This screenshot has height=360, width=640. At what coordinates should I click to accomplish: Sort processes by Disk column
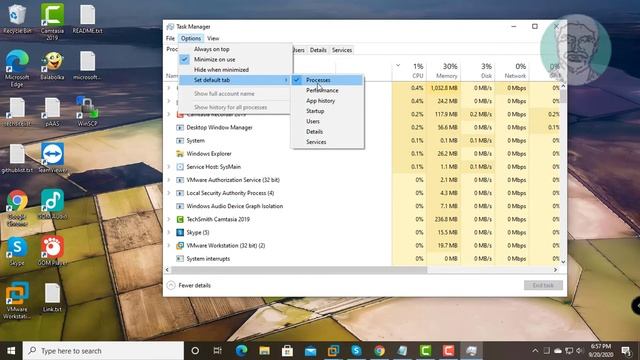click(477, 71)
